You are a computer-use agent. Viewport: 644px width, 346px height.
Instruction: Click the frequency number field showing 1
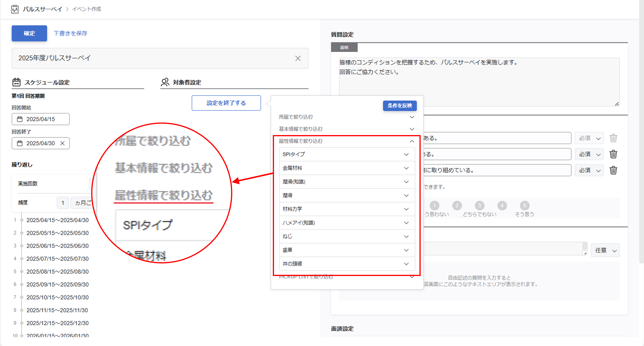pos(62,202)
